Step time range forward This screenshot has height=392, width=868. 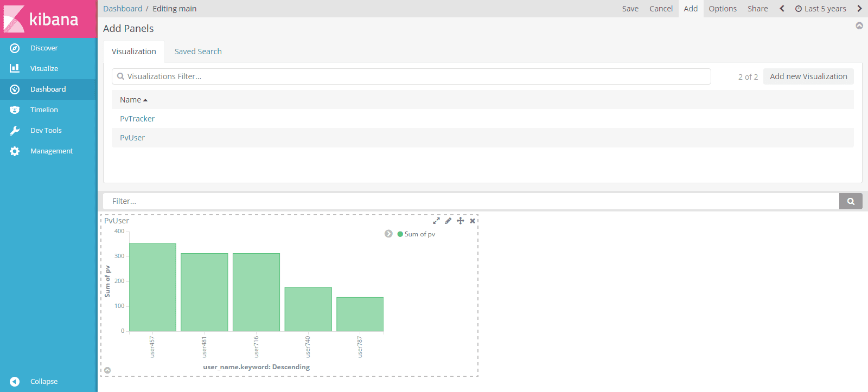(x=859, y=9)
